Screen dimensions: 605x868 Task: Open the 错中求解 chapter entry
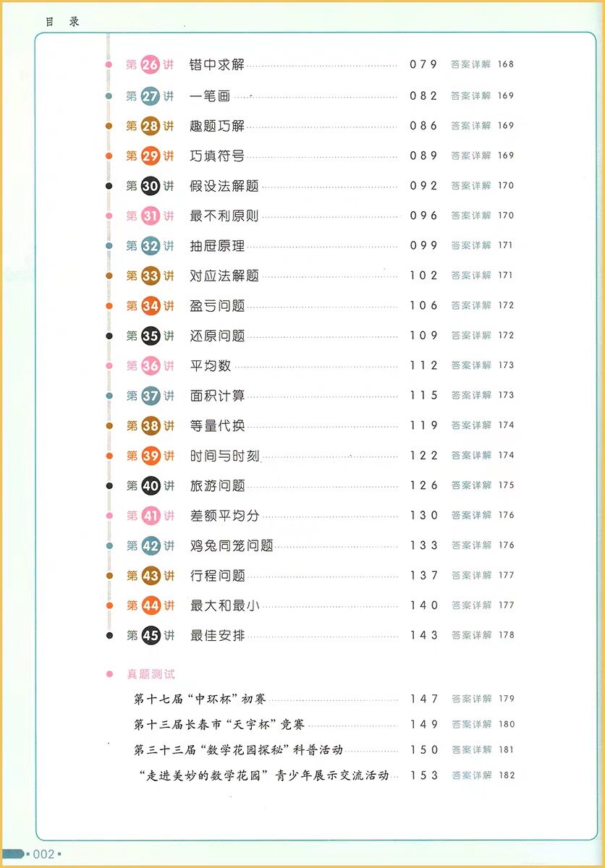click(217, 65)
